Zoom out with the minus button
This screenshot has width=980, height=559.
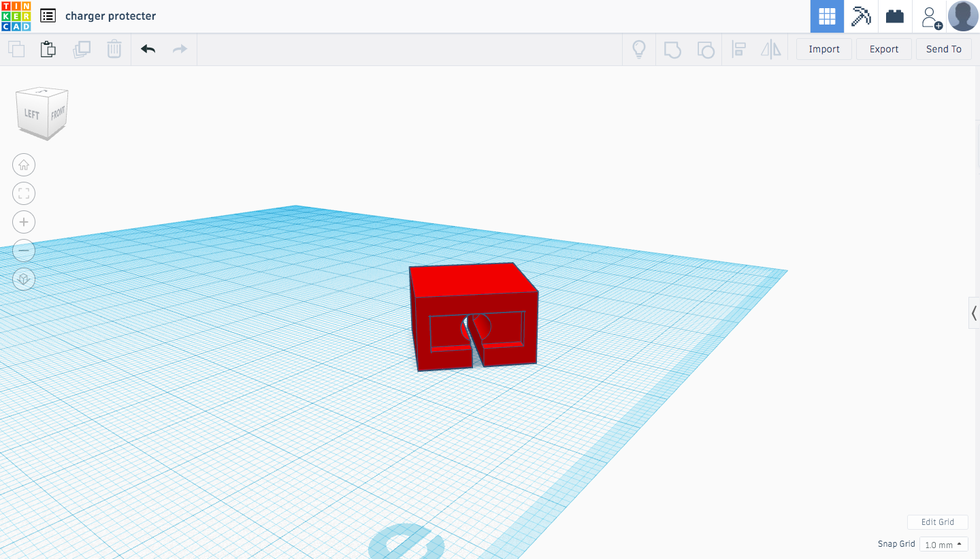tap(24, 251)
